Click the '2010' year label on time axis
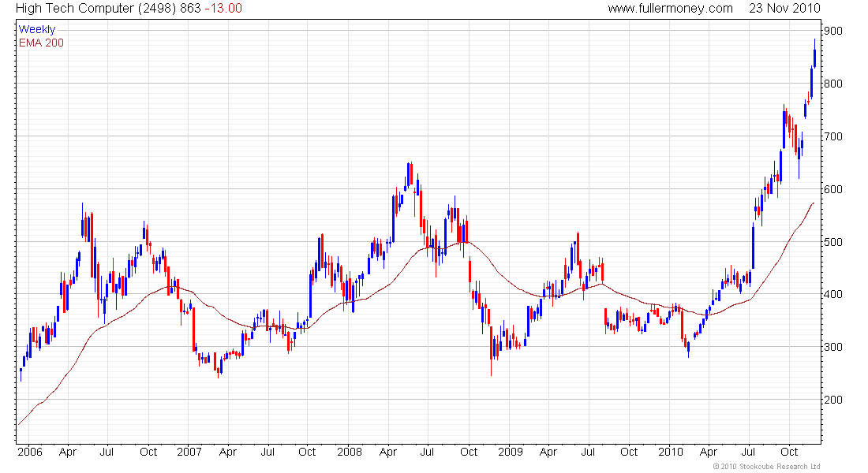 point(671,452)
